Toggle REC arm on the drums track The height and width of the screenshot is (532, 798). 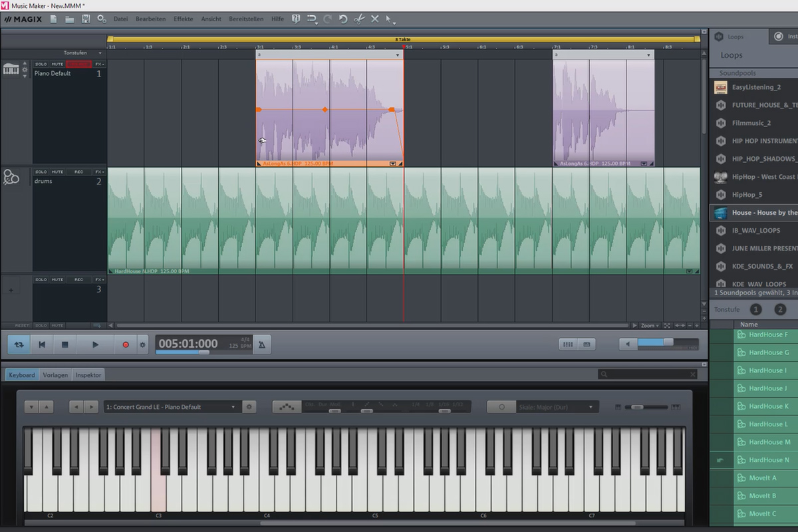78,172
